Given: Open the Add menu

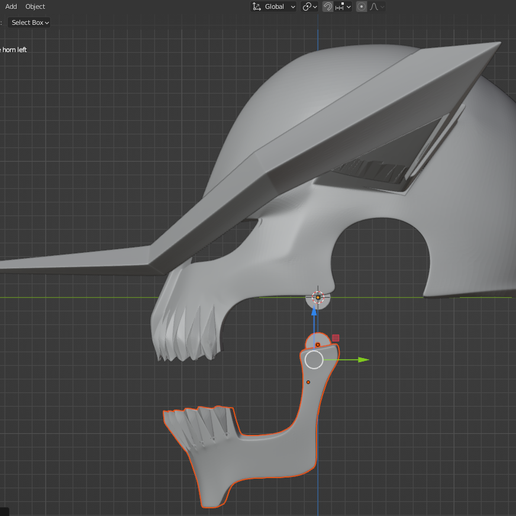Looking at the screenshot, I should [11, 7].
